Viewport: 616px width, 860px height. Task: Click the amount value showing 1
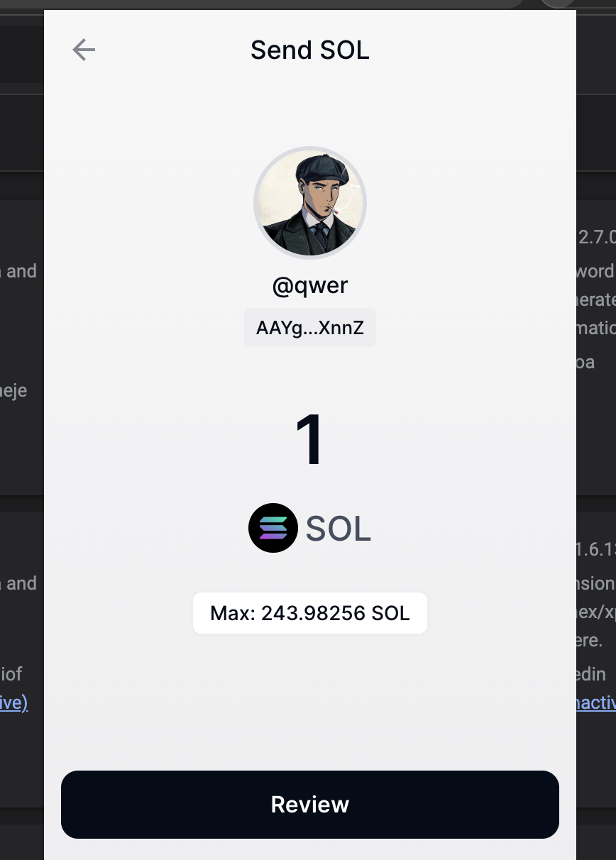click(310, 441)
